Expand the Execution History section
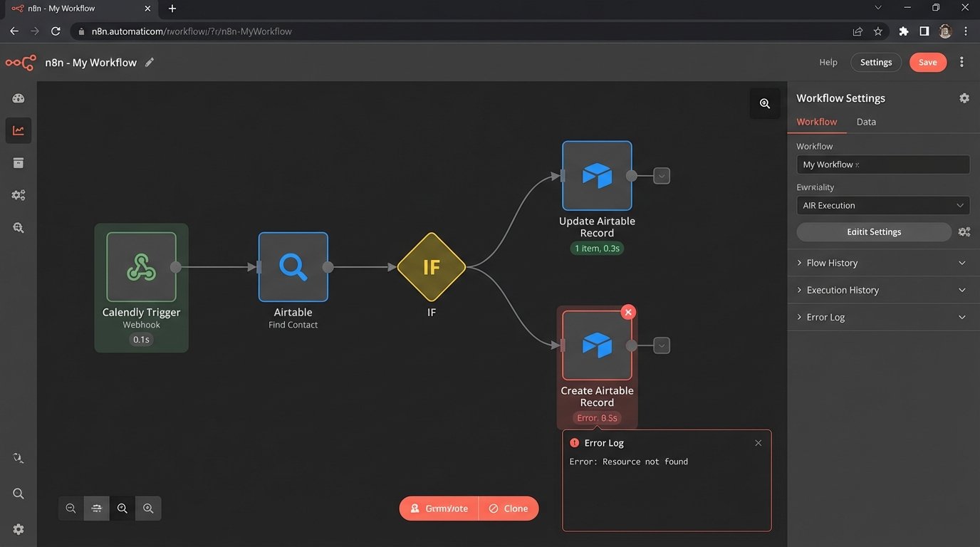Screen dimensions: 980x547 point(882,290)
